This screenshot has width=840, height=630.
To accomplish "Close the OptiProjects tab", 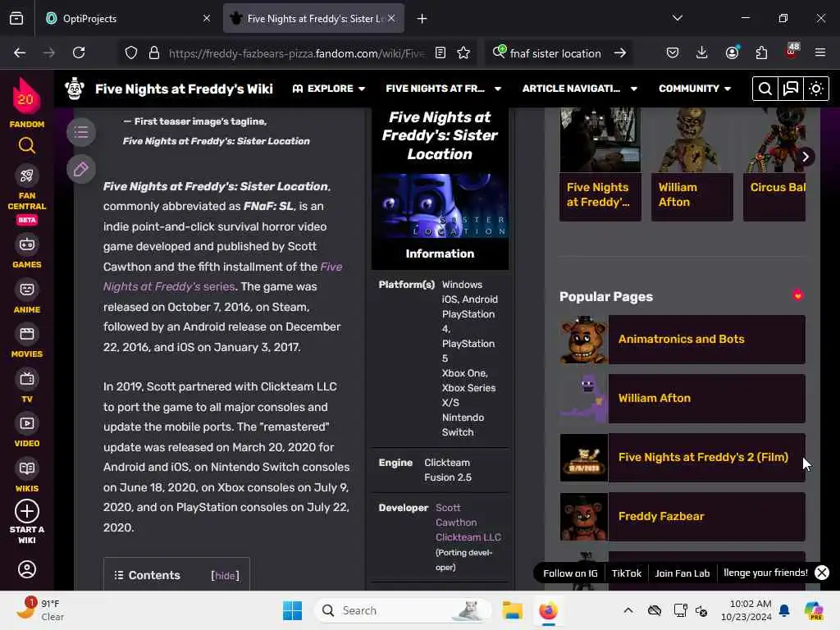I will 207,18.
